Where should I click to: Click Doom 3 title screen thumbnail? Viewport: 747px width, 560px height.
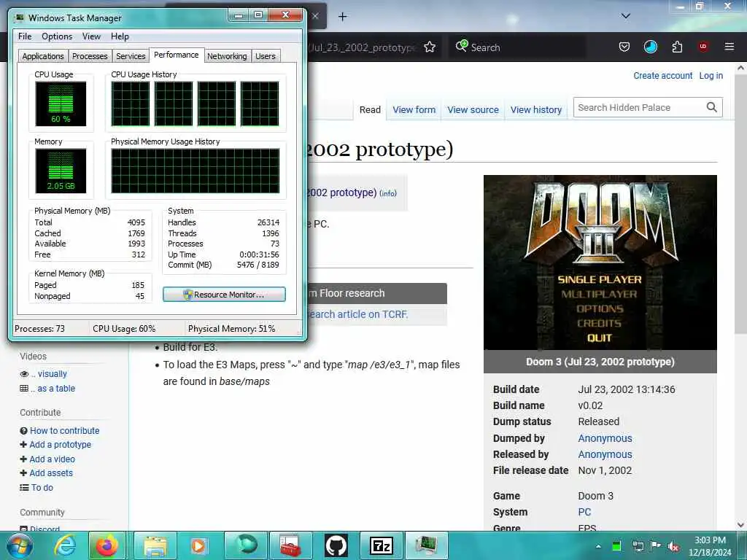600,262
